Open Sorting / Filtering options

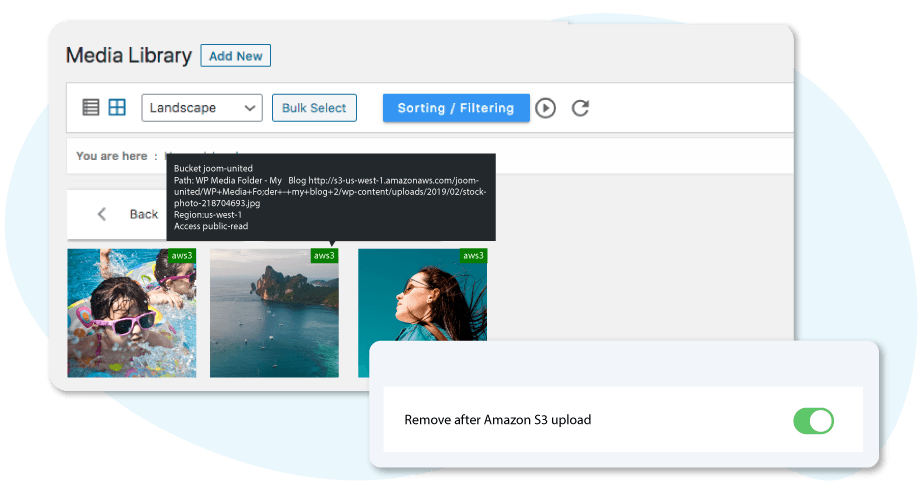click(456, 108)
